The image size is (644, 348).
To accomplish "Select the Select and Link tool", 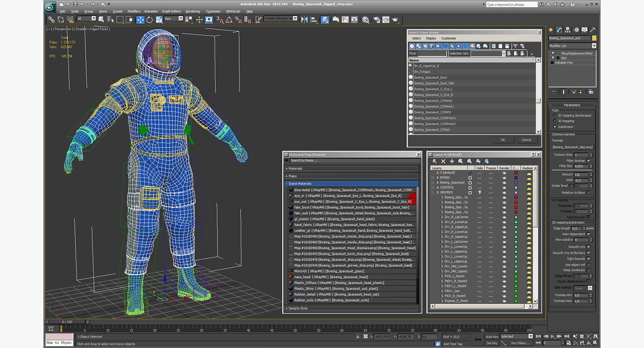I will coord(51,19).
